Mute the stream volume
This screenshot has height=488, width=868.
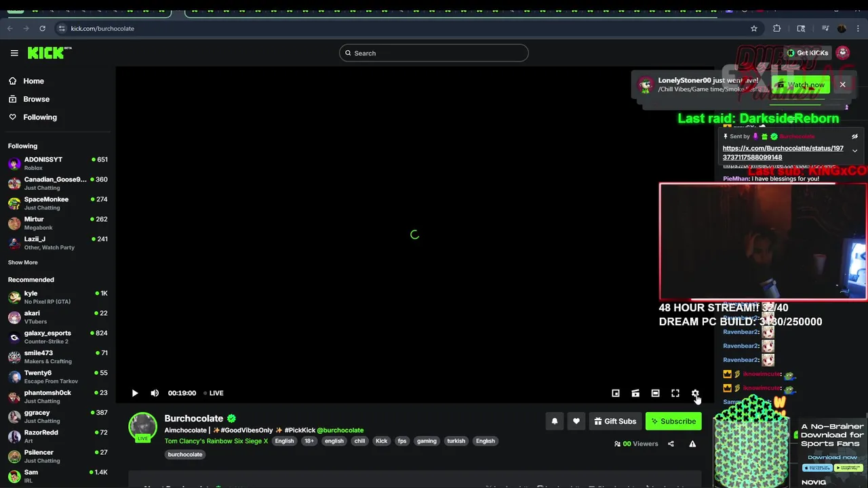pyautogui.click(x=155, y=393)
